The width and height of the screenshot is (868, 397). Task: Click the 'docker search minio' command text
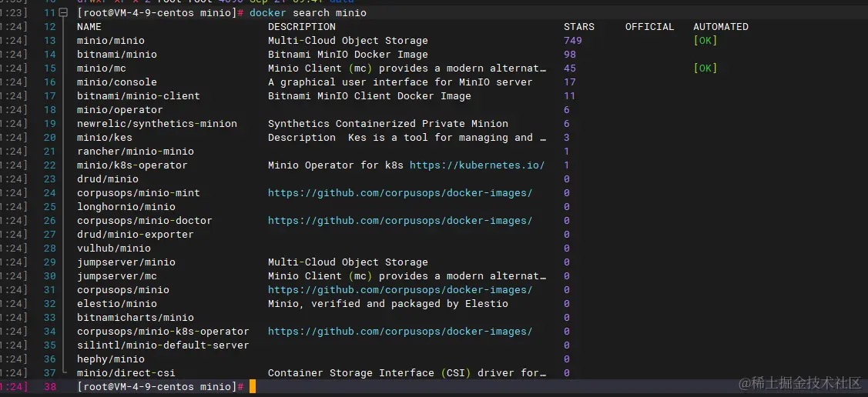point(308,13)
